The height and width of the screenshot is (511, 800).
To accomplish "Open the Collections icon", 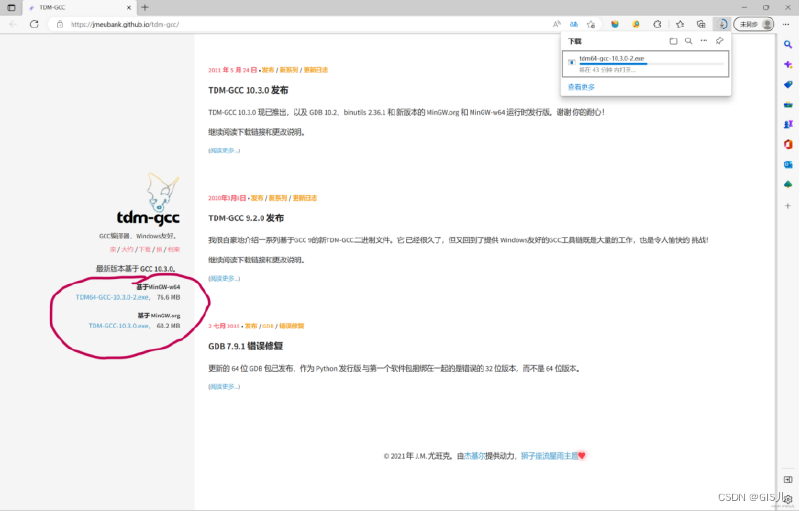I will pos(701,24).
